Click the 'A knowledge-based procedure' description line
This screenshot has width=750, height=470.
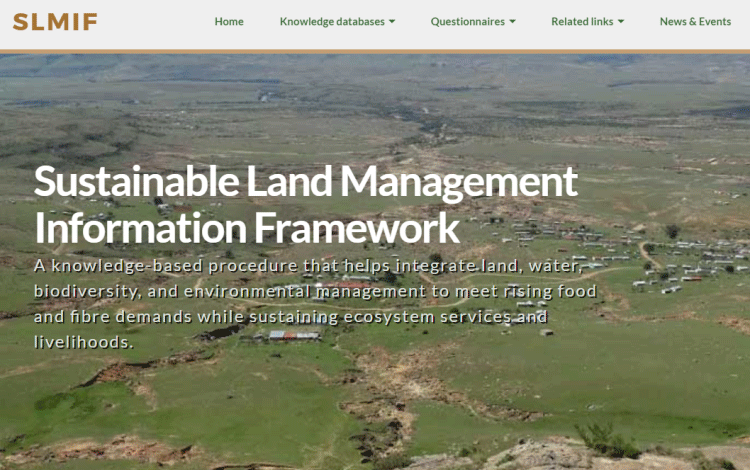point(308,266)
